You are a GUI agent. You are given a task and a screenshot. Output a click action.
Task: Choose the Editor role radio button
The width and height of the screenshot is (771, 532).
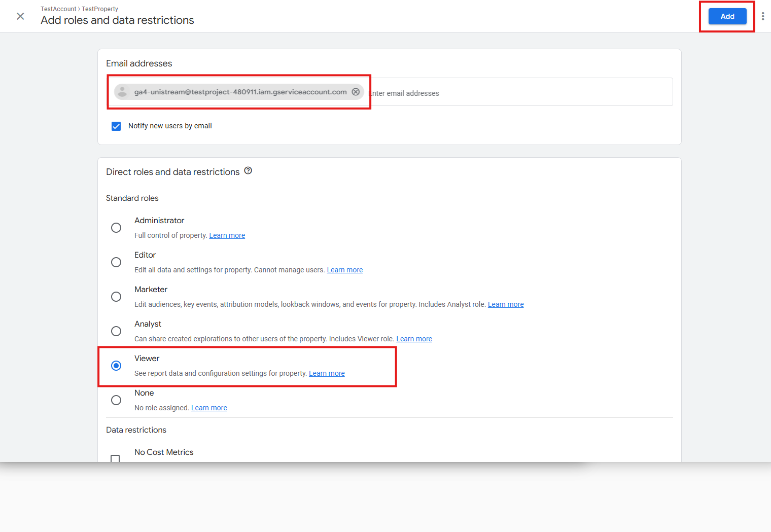(x=116, y=262)
